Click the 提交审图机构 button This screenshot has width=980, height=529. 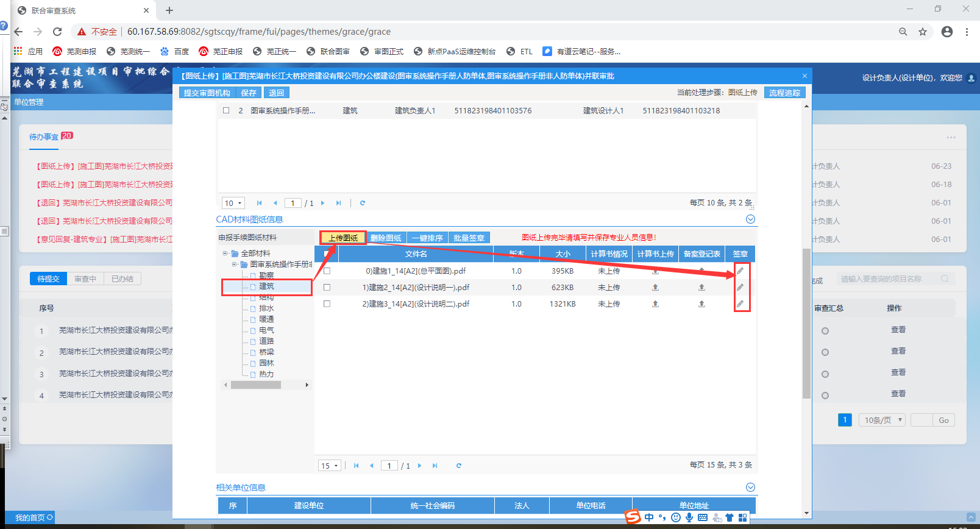(x=207, y=93)
